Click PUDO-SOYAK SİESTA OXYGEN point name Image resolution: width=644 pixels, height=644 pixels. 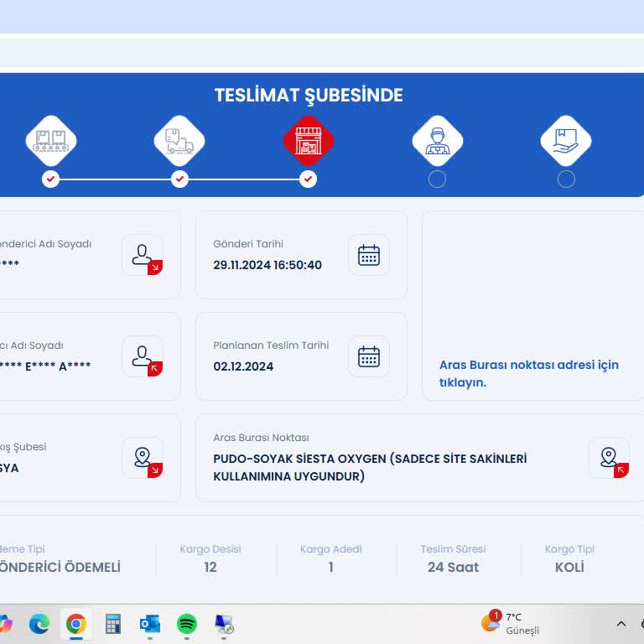tap(370, 467)
